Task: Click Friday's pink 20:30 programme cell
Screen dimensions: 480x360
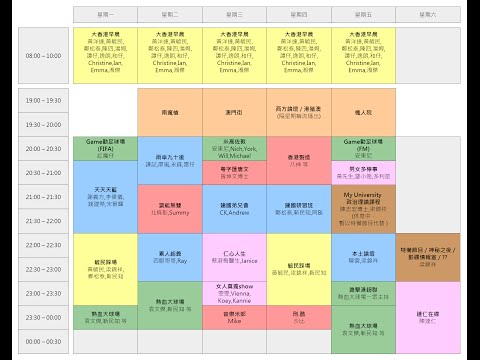Action: point(363,173)
